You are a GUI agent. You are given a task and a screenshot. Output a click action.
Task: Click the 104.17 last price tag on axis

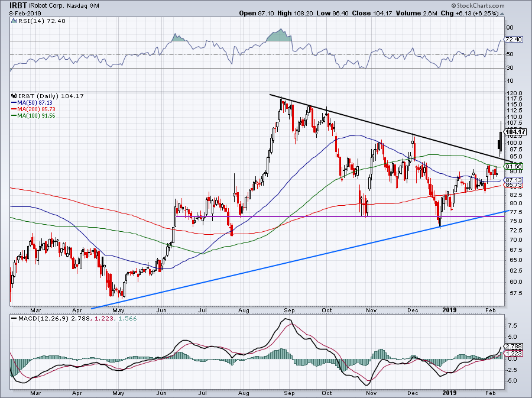[515, 132]
